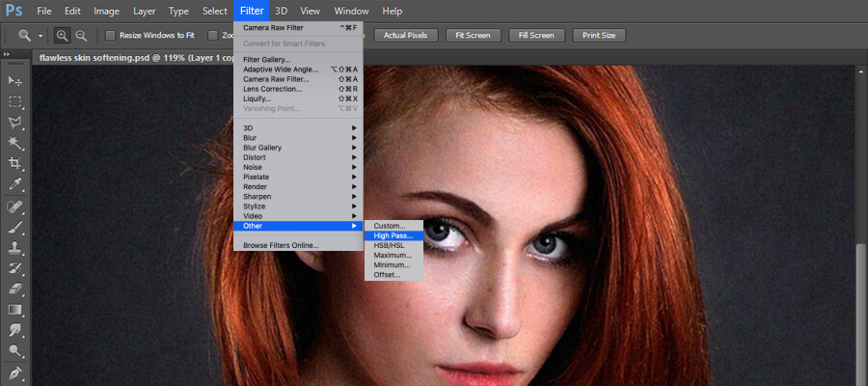Screen dimensions: 868x386
Task: Click the Fill Screen button
Action: coord(536,36)
